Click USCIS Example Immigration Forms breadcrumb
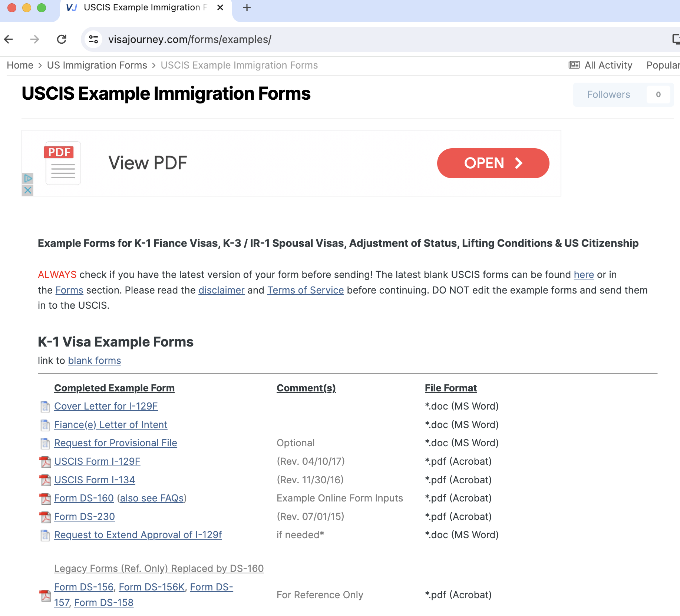 pyautogui.click(x=239, y=65)
